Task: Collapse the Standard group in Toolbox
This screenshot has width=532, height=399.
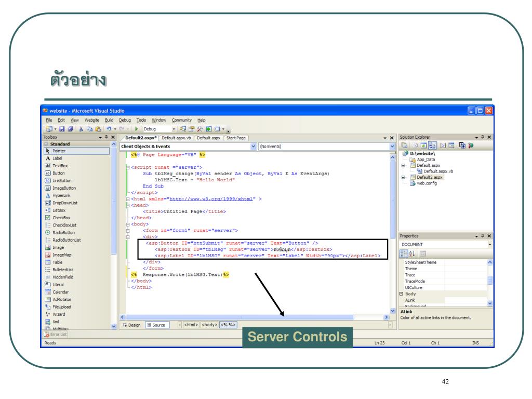Action: 46,144
